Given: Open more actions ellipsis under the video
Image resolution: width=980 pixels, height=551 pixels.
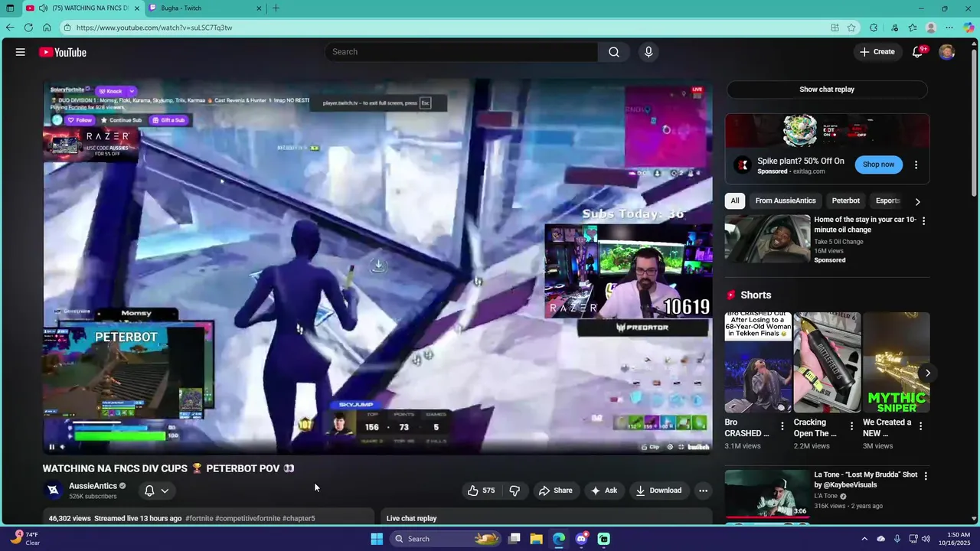Looking at the screenshot, I should 703,491.
